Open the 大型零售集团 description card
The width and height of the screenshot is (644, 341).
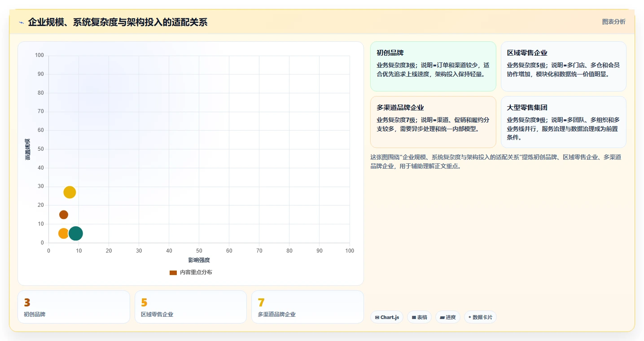563,122
